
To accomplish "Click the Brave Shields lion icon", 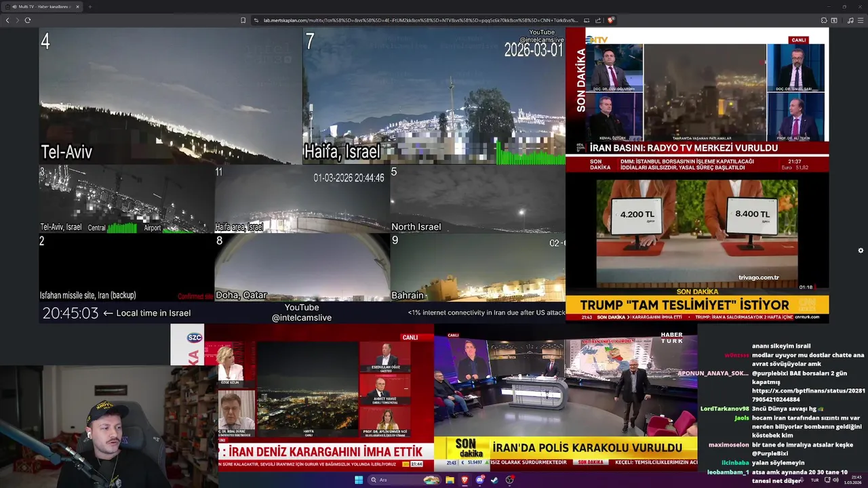I will coord(610,20).
